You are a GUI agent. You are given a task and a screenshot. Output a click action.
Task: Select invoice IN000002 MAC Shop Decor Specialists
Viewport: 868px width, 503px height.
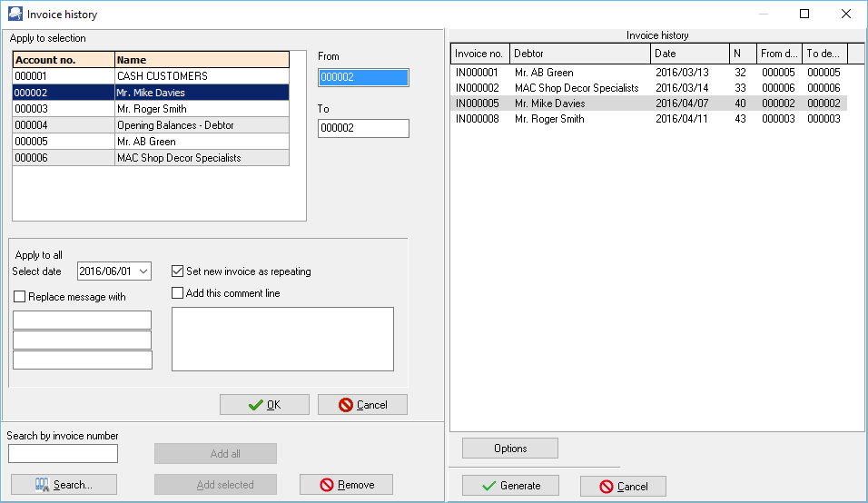576,88
